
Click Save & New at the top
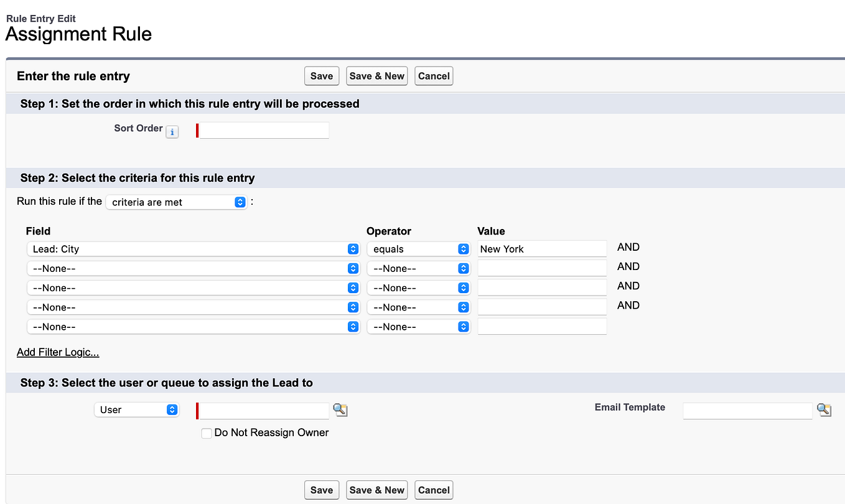pos(376,75)
